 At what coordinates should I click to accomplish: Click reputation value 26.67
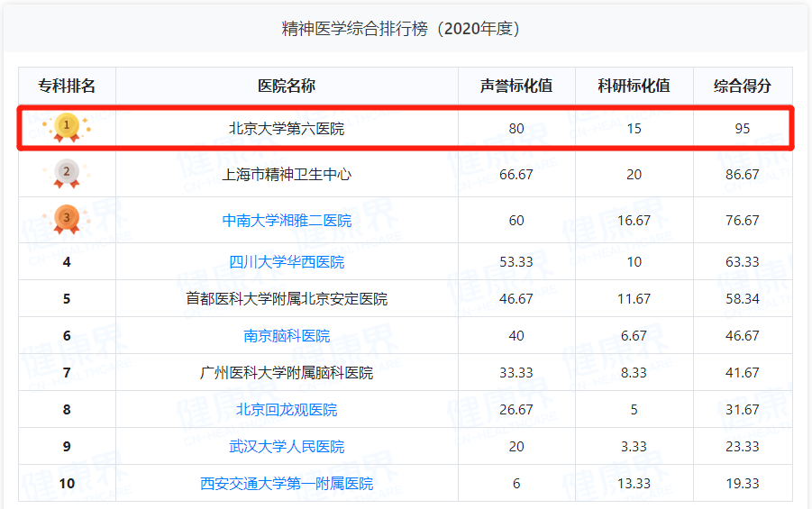[516, 410]
